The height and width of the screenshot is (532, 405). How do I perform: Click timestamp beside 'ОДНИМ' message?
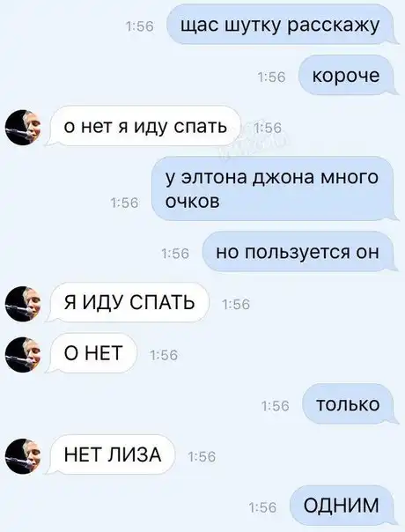coord(263,507)
